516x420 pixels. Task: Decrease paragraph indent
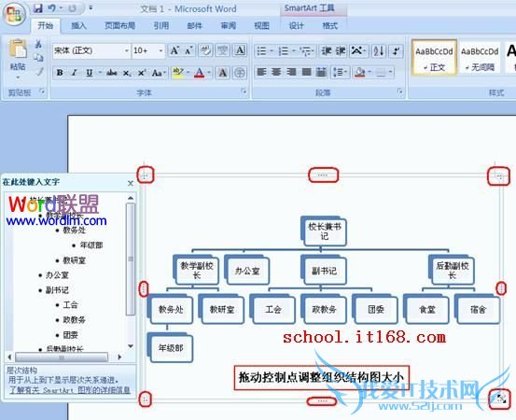327,50
